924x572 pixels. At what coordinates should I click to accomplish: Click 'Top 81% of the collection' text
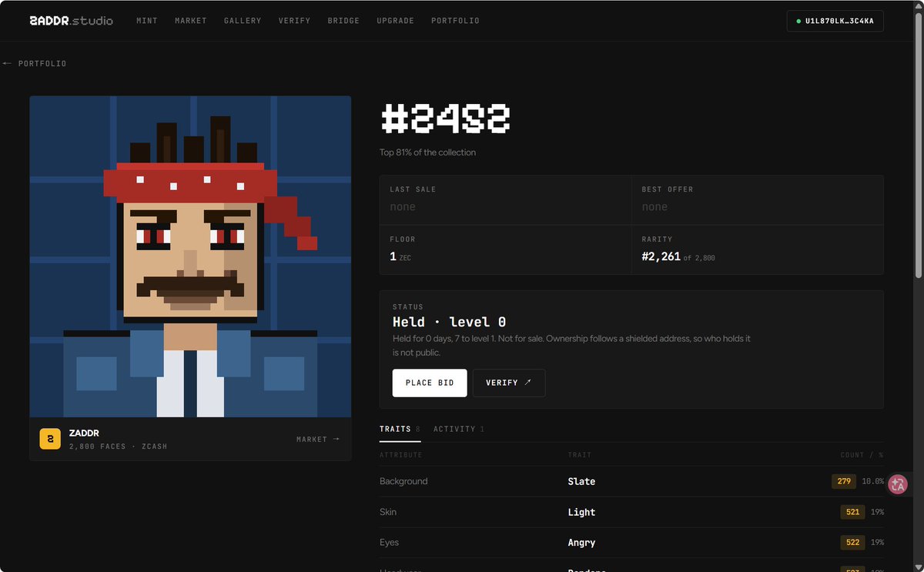pos(427,152)
